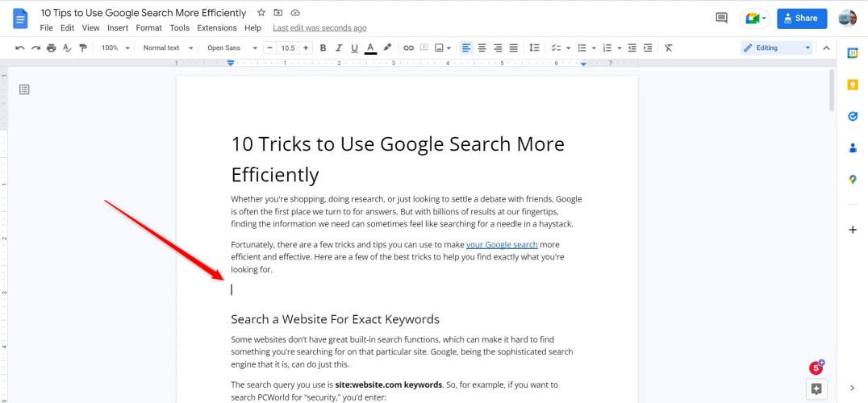
Task: Click the blue Share button
Action: [x=801, y=18]
